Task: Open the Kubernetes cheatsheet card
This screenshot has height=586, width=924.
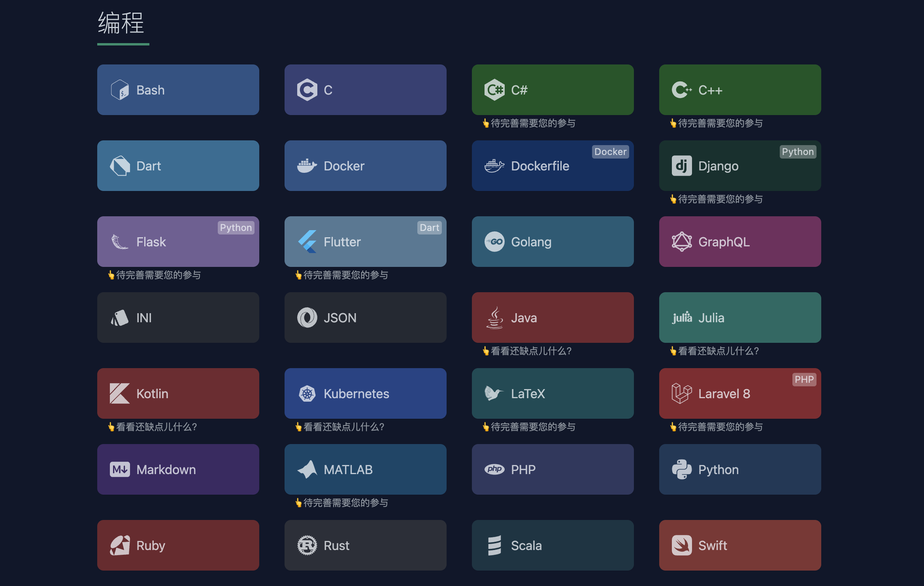Action: tap(366, 393)
